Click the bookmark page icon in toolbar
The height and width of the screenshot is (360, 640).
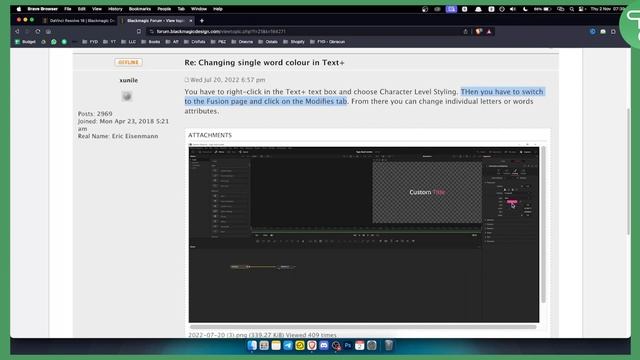pyautogui.click(x=139, y=31)
